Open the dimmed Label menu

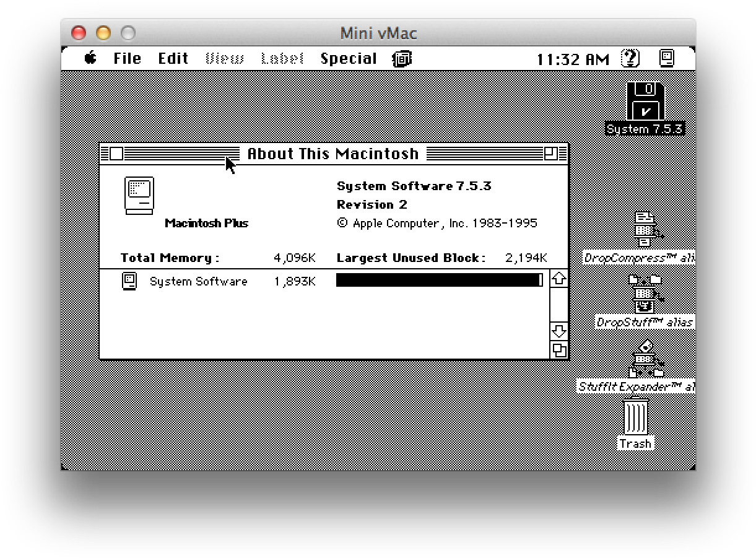pos(282,59)
